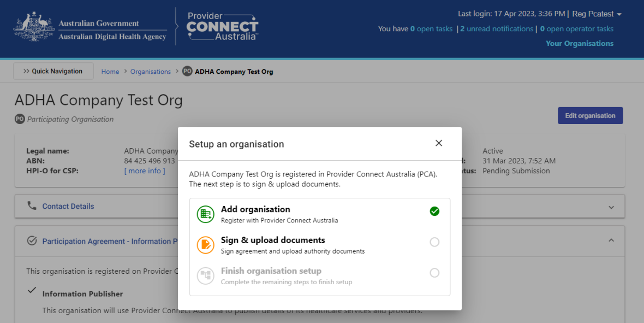Open the Add organisation step
Image resolution: width=644 pixels, height=323 pixels.
[319, 214]
